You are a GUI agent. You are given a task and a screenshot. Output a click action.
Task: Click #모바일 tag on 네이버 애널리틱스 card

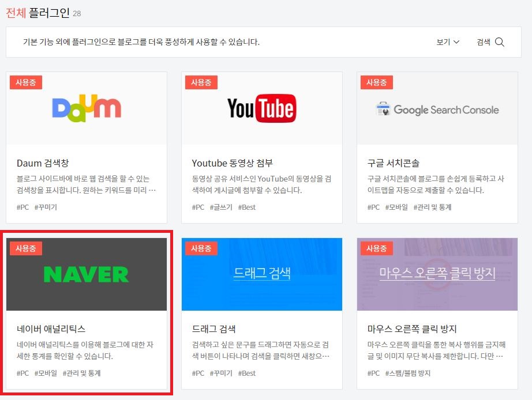coord(46,373)
